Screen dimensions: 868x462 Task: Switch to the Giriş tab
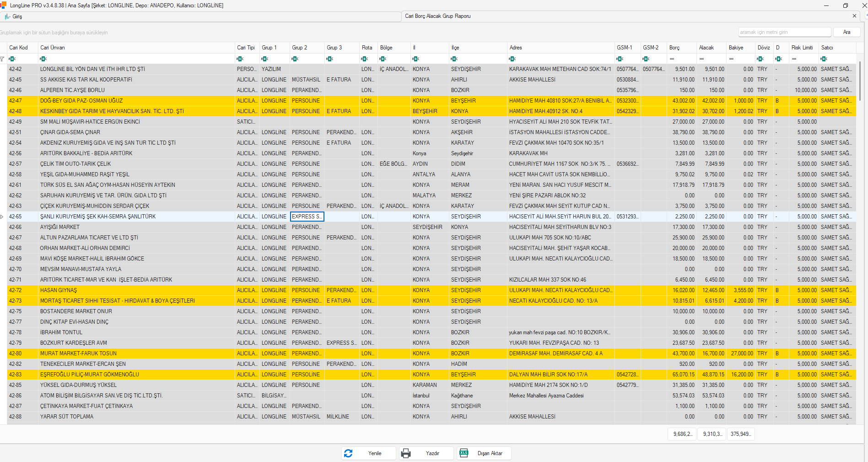(200, 16)
